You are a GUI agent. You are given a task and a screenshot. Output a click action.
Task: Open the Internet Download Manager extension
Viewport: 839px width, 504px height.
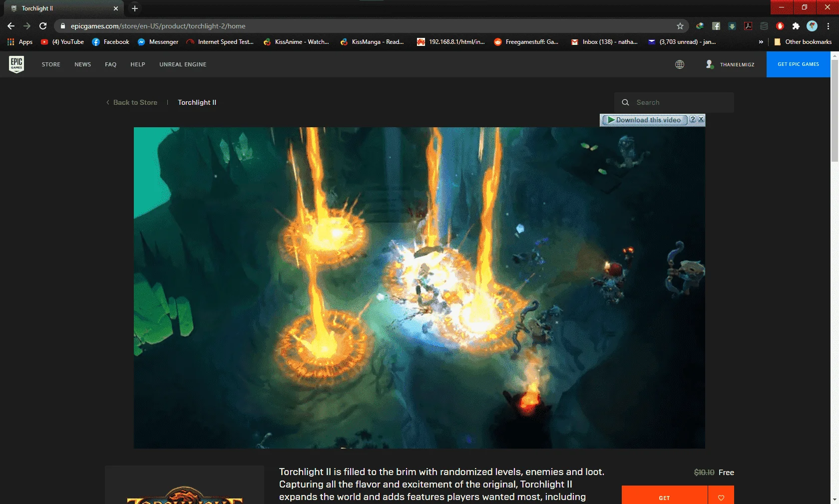[x=700, y=26]
